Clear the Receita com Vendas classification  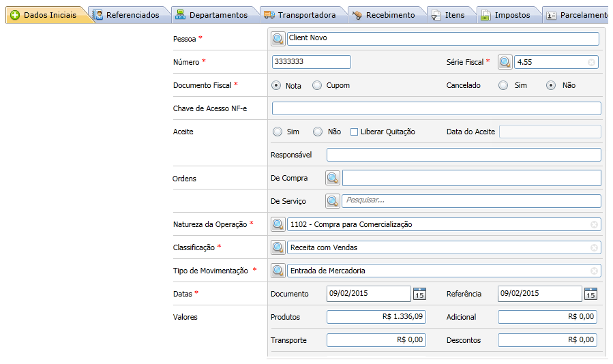pos(594,247)
